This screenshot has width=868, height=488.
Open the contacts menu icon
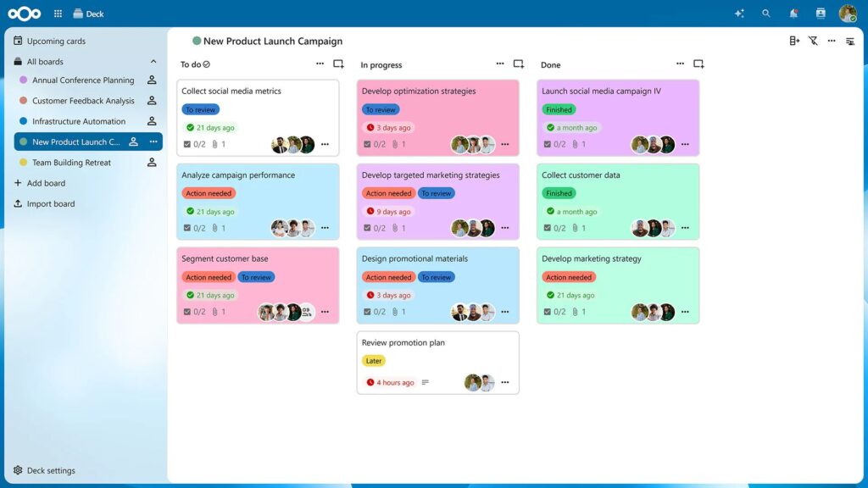click(x=821, y=14)
